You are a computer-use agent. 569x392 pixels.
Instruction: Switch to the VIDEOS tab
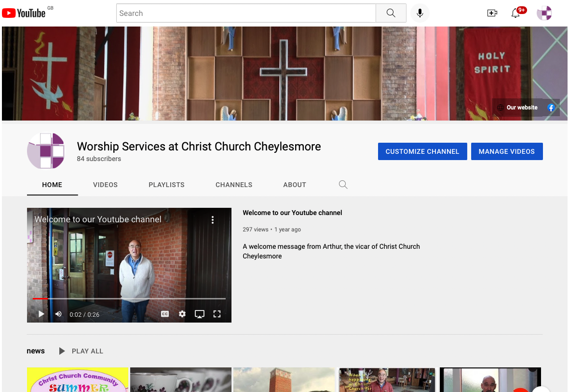105,185
